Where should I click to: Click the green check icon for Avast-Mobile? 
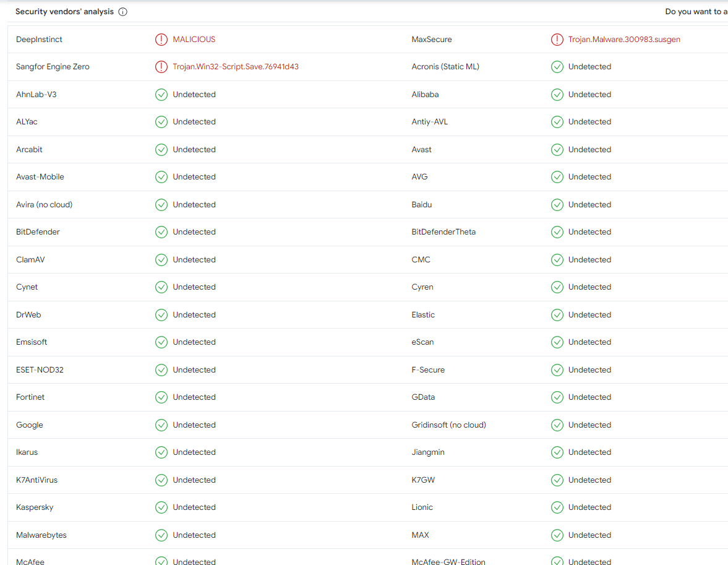tap(161, 177)
